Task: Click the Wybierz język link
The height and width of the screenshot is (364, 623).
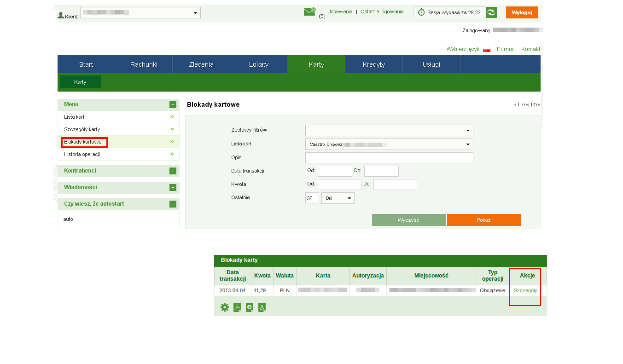Action: 463,49
